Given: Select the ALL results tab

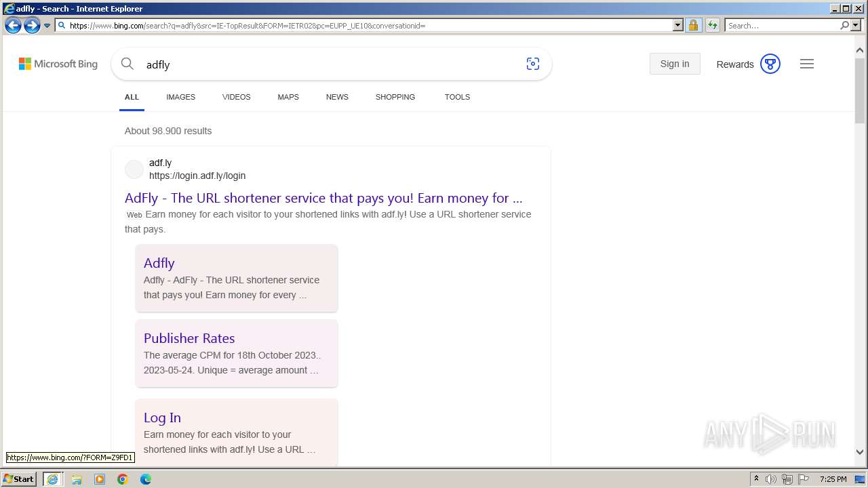Looking at the screenshot, I should [x=132, y=97].
